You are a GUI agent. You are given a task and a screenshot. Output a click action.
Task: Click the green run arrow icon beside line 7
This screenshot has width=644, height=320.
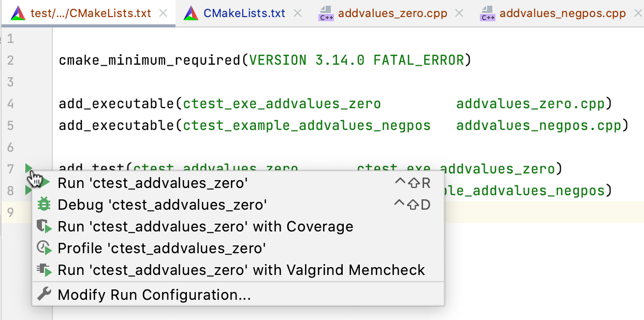coord(29,168)
